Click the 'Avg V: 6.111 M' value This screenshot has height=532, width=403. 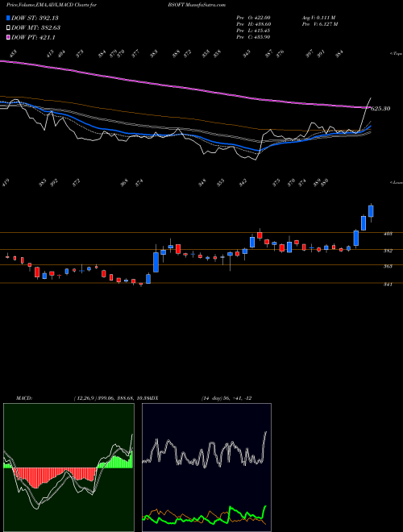(318, 18)
